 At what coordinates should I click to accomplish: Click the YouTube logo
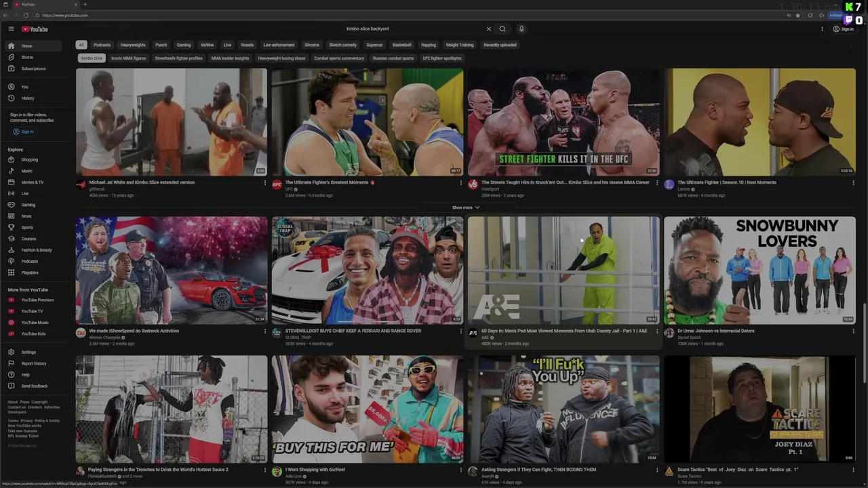35,29
